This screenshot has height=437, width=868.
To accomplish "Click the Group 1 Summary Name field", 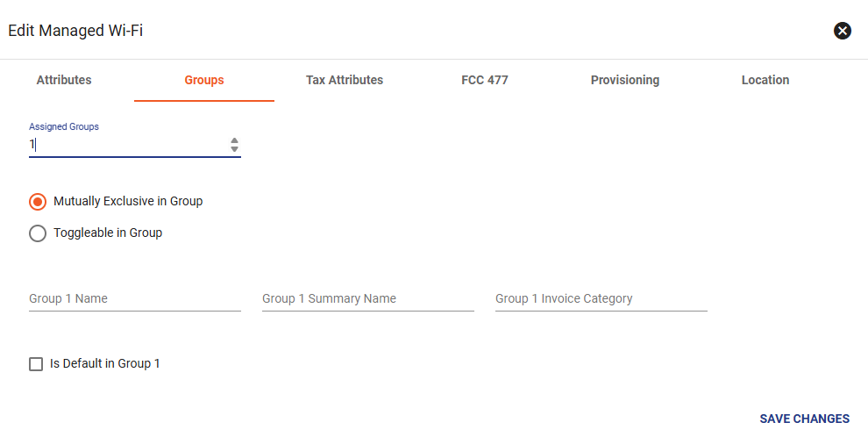I will [368, 298].
